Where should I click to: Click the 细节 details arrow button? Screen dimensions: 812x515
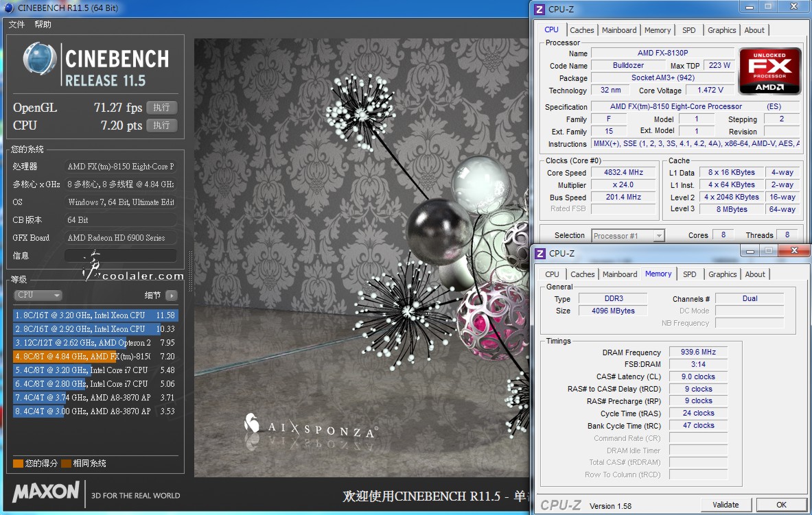(x=172, y=295)
